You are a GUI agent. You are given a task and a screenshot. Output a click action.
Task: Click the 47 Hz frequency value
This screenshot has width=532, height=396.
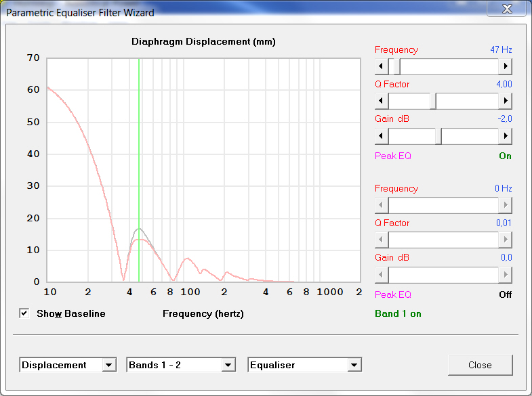tap(501, 50)
